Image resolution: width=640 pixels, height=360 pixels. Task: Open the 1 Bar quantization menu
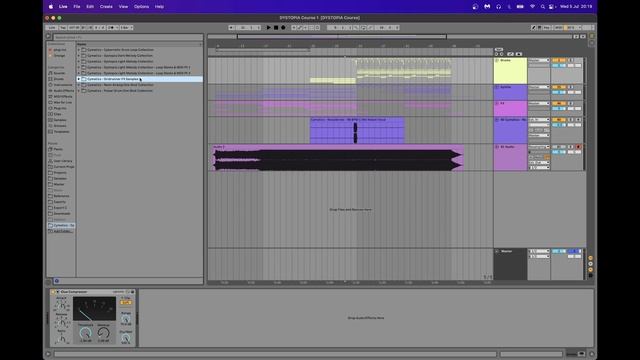(127, 28)
